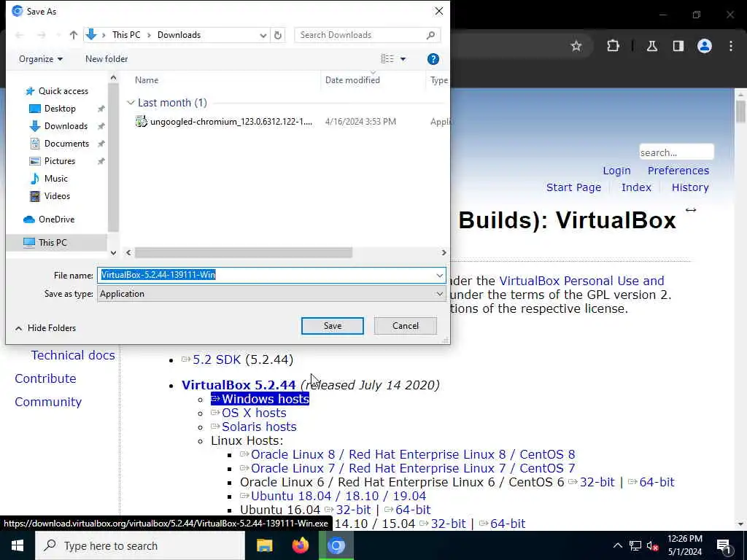Screen dimensions: 747x560
Task: Click the Login link on VirtualBox page
Action: [x=616, y=171]
